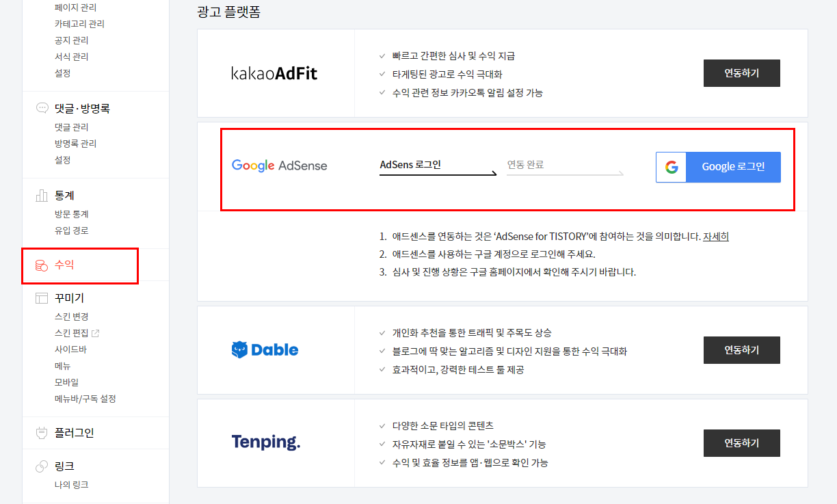
Task: Open 유입 경로 in the sidebar
Action: (x=71, y=230)
